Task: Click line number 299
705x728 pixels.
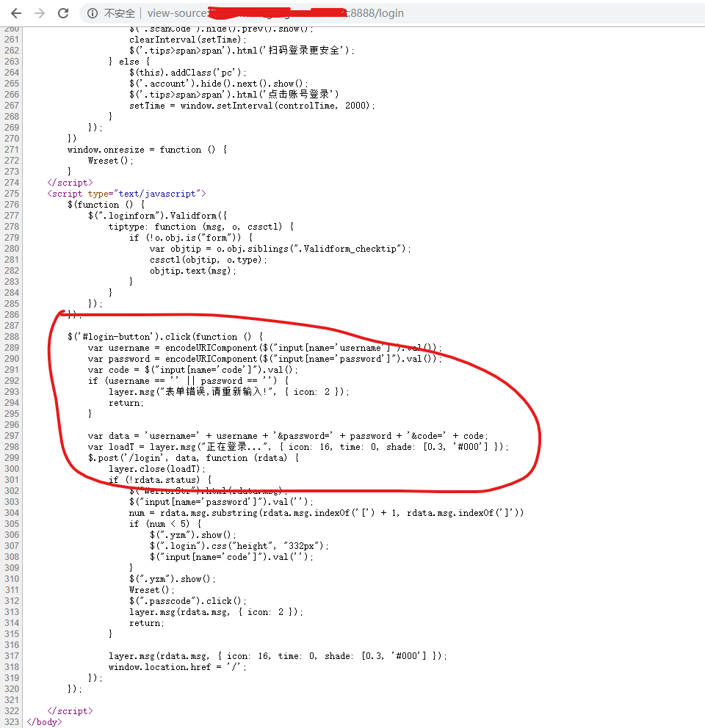Action: coord(12,458)
